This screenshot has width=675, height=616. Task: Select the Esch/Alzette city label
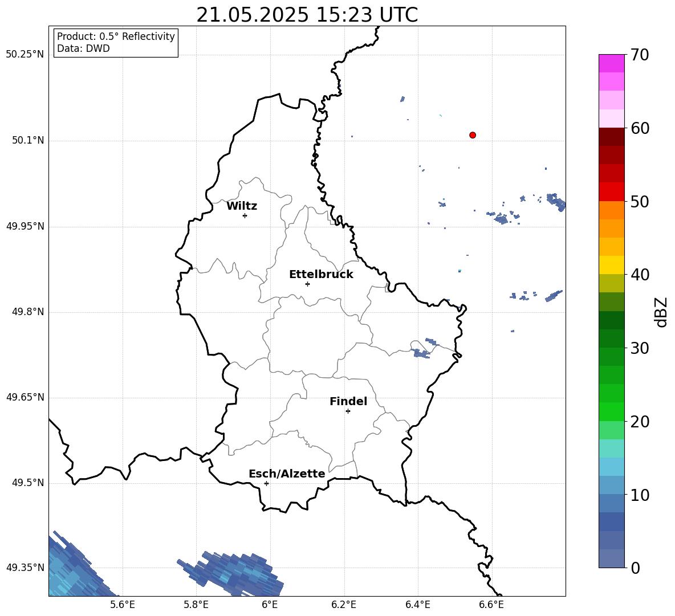287,474
